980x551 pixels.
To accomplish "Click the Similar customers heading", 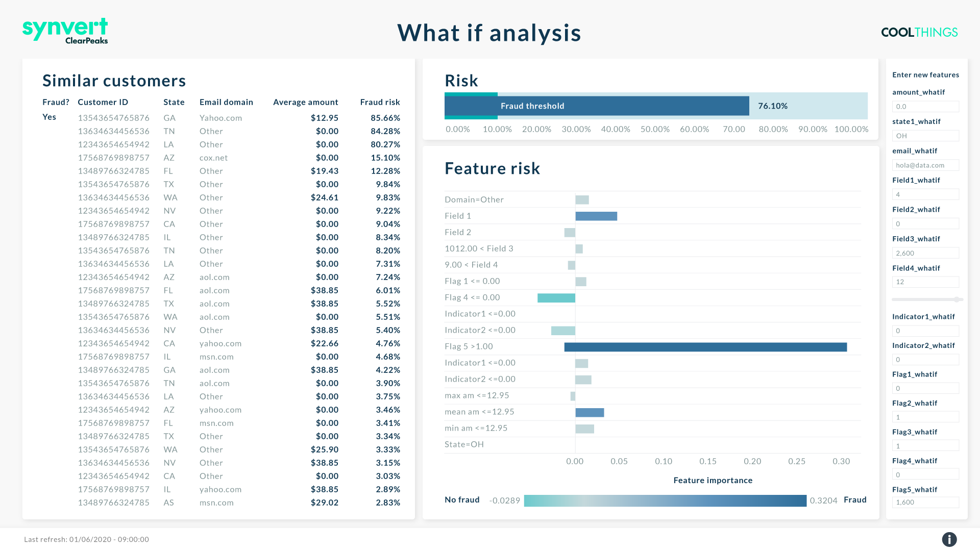I will click(114, 81).
